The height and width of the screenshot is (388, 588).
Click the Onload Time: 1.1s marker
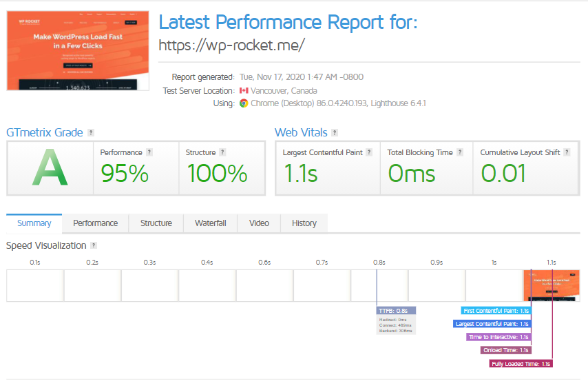coord(506,350)
